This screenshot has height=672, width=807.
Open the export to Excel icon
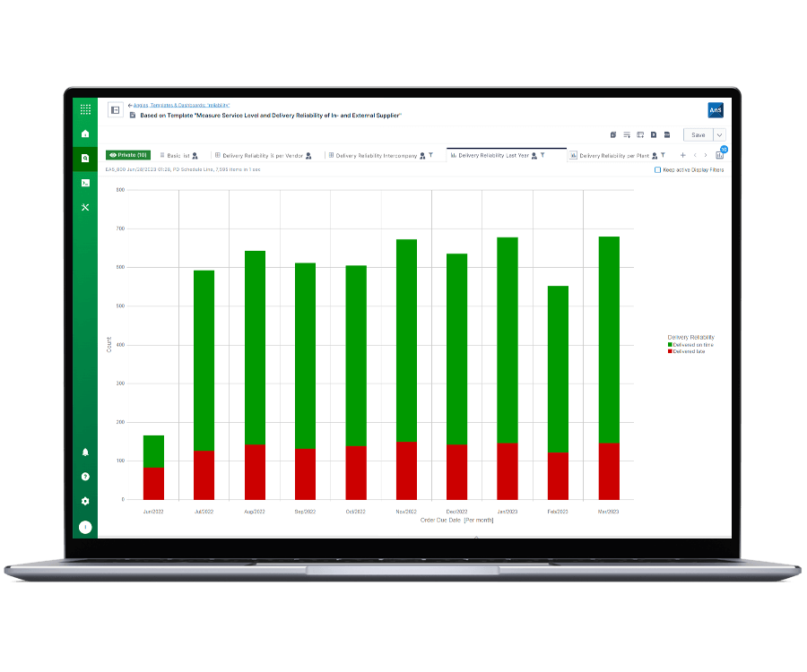(x=667, y=134)
